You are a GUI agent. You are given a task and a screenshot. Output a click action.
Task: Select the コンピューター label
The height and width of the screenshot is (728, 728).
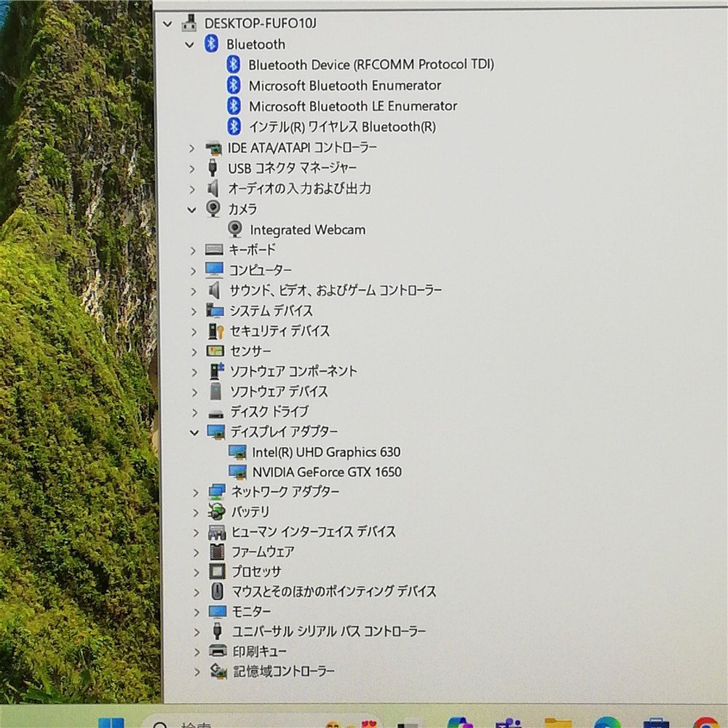coord(261,270)
